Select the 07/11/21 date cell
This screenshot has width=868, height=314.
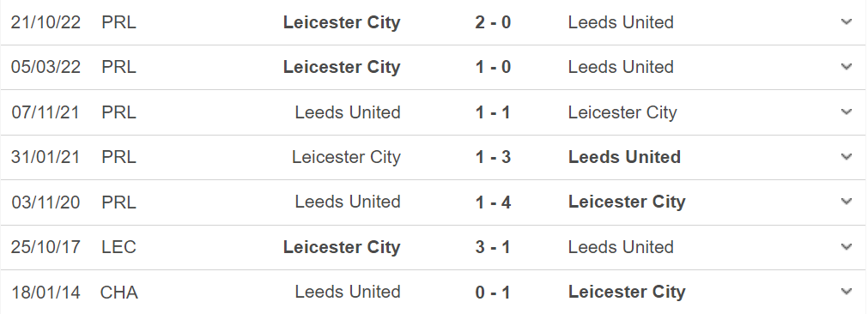46,112
